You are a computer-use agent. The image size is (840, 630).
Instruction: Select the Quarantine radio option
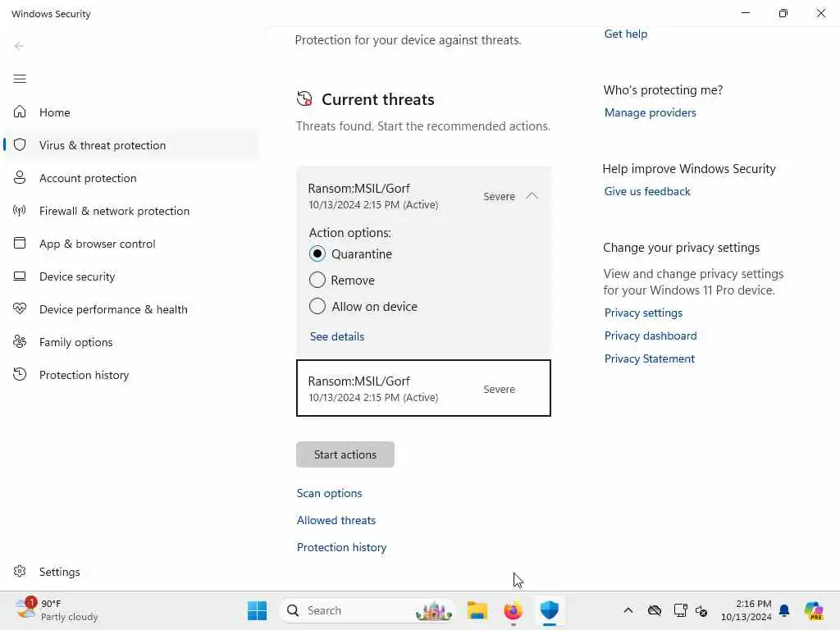(x=317, y=253)
